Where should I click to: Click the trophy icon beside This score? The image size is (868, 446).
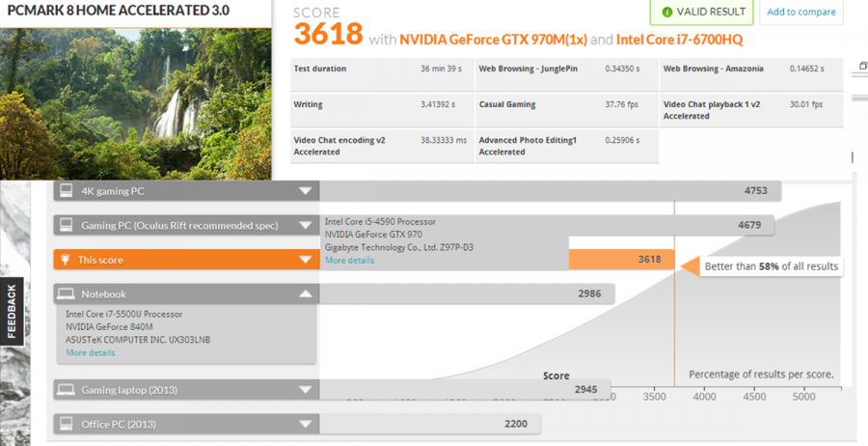pyautogui.click(x=66, y=260)
